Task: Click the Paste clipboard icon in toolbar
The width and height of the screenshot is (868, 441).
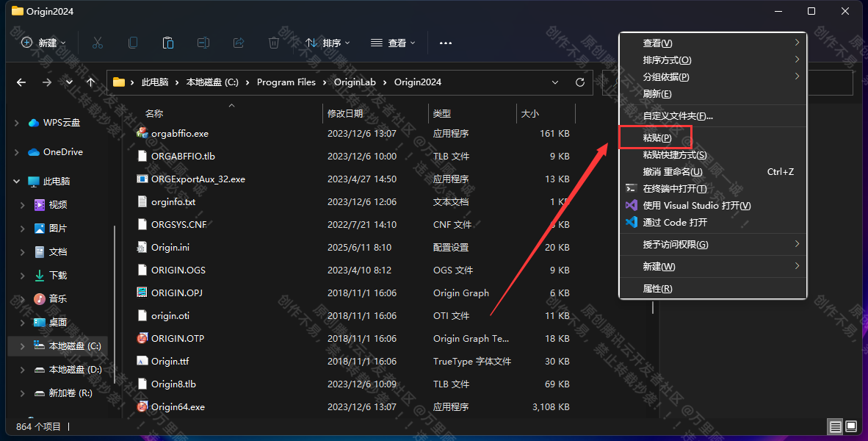Action: [168, 43]
